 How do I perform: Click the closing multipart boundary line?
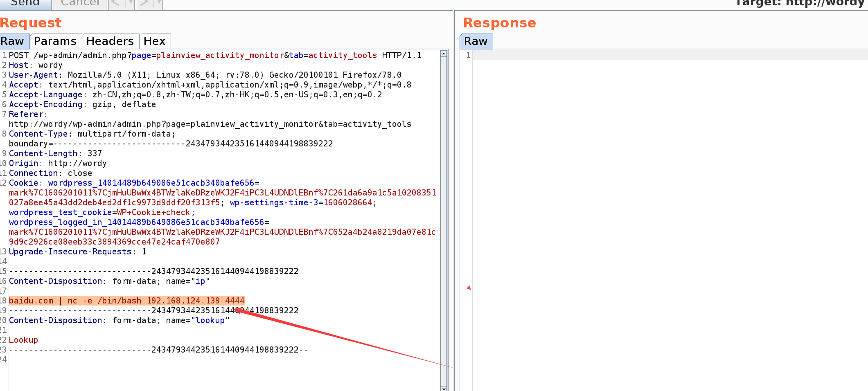158,350
